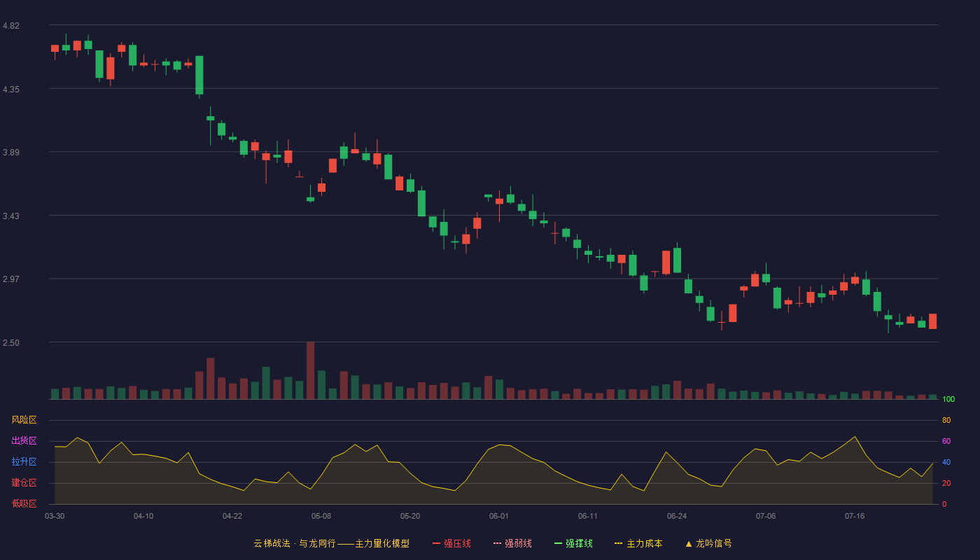Toggle the 龙吟信号 triangle legend item
The height and width of the screenshot is (560, 980).
pos(708,543)
